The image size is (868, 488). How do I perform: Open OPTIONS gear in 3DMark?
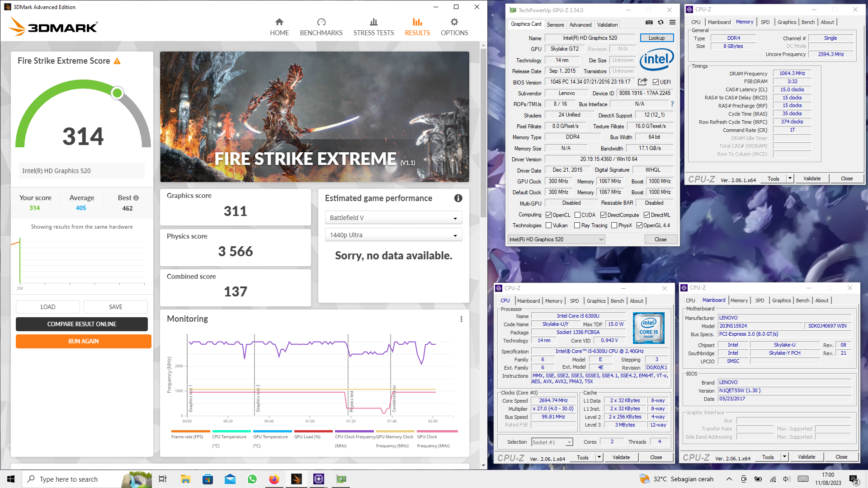click(454, 27)
